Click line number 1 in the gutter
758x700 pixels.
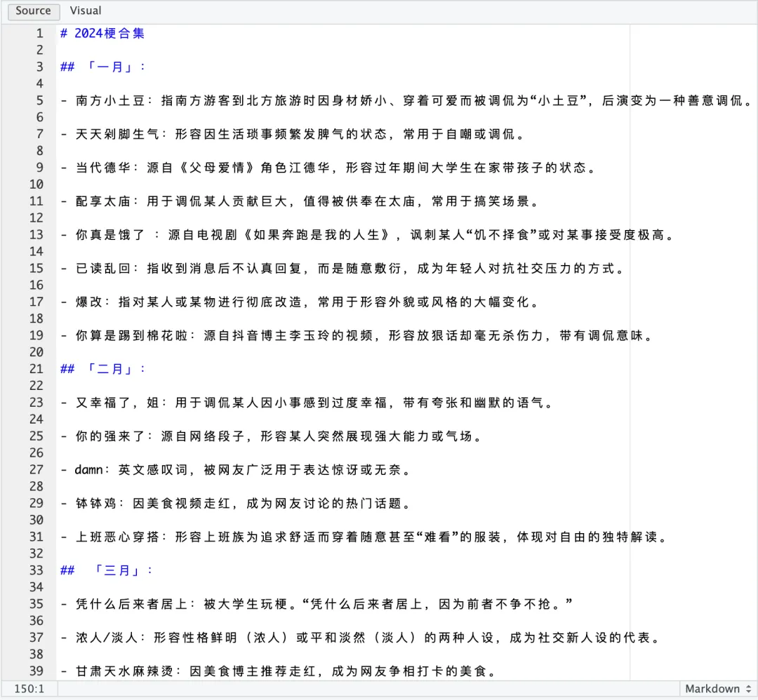(x=39, y=34)
